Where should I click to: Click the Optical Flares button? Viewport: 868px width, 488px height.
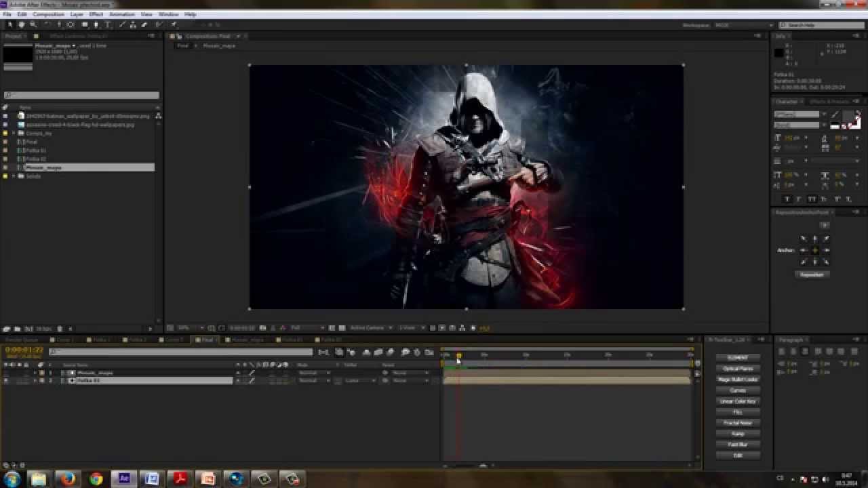[x=738, y=369]
